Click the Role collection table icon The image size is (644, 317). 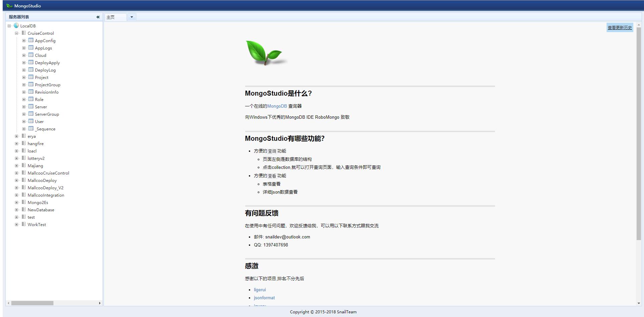point(31,99)
